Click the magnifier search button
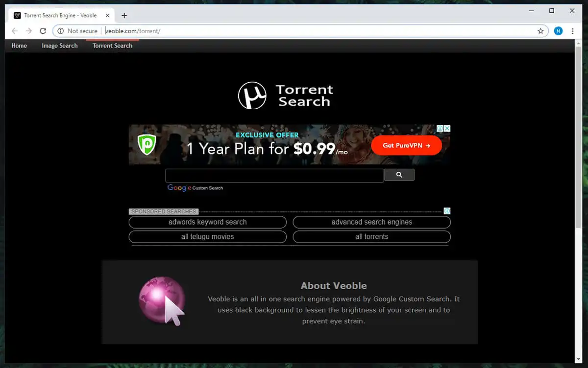 tap(399, 175)
